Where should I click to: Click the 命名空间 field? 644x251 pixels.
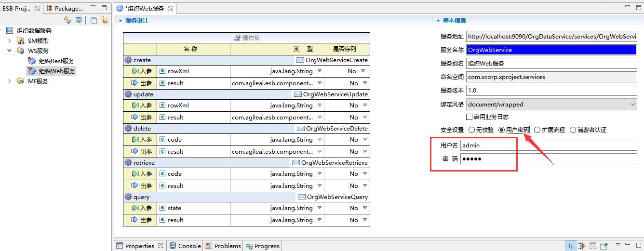click(551, 77)
